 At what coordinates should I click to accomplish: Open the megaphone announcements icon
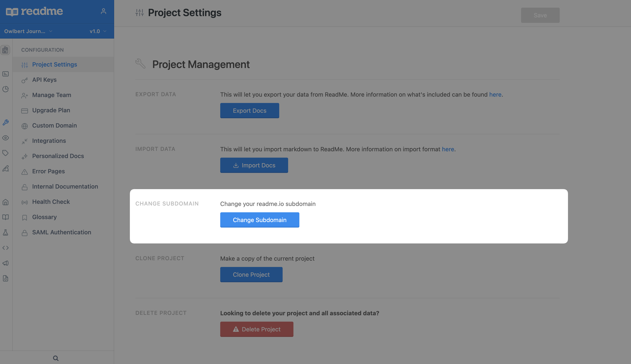(6, 263)
